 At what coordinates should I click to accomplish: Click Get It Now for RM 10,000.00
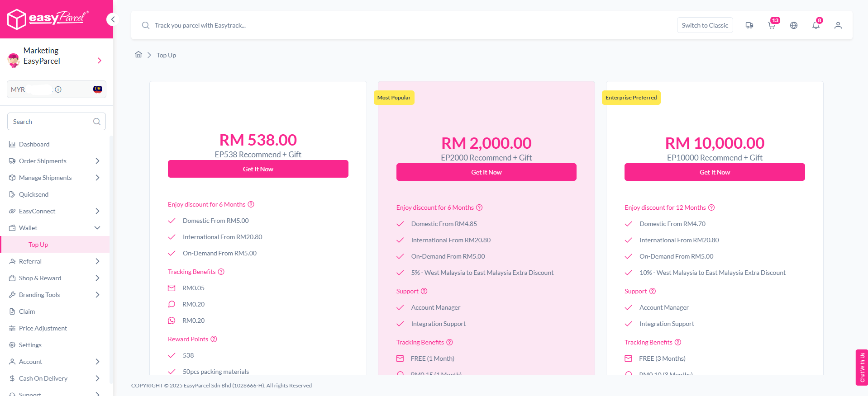[714, 172]
